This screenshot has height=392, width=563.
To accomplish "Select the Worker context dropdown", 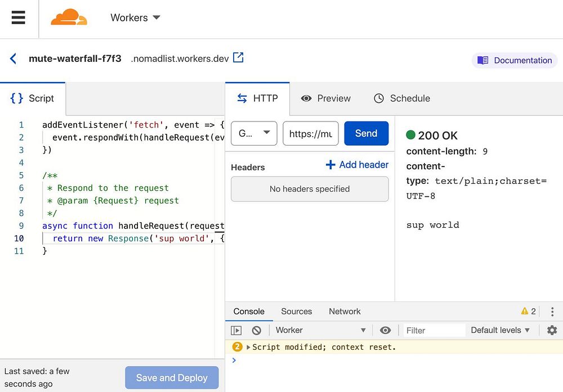I will (320, 330).
